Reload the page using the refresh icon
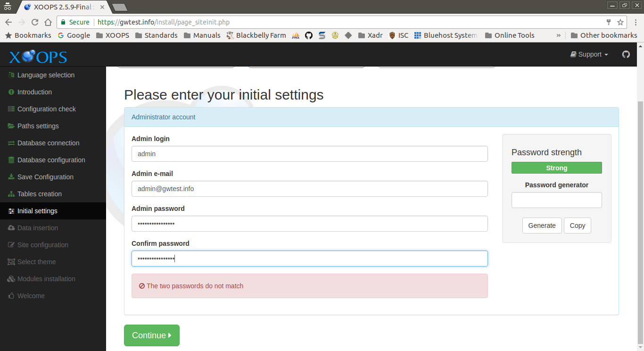 (x=34, y=22)
